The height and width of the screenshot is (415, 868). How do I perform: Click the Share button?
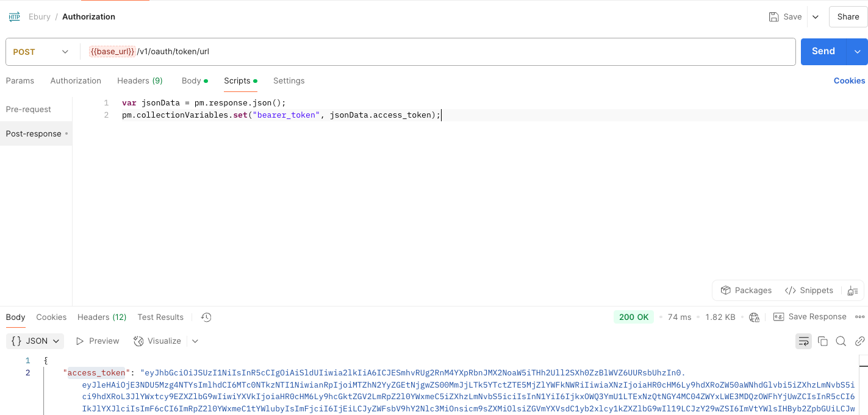click(x=848, y=16)
